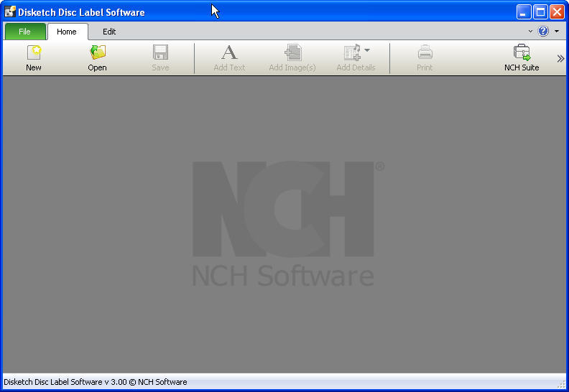Collapse the ribbon with small chevron
Viewport: 569px width, 392px height.
(530, 31)
